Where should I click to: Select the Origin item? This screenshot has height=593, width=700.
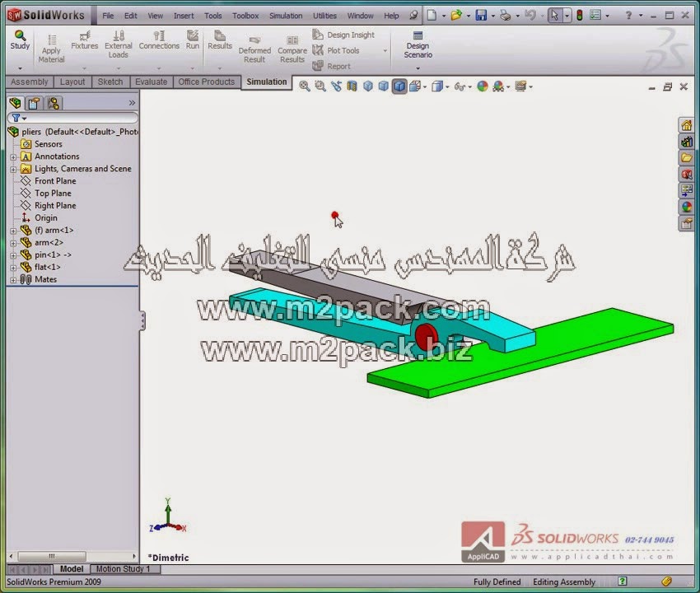[40, 218]
